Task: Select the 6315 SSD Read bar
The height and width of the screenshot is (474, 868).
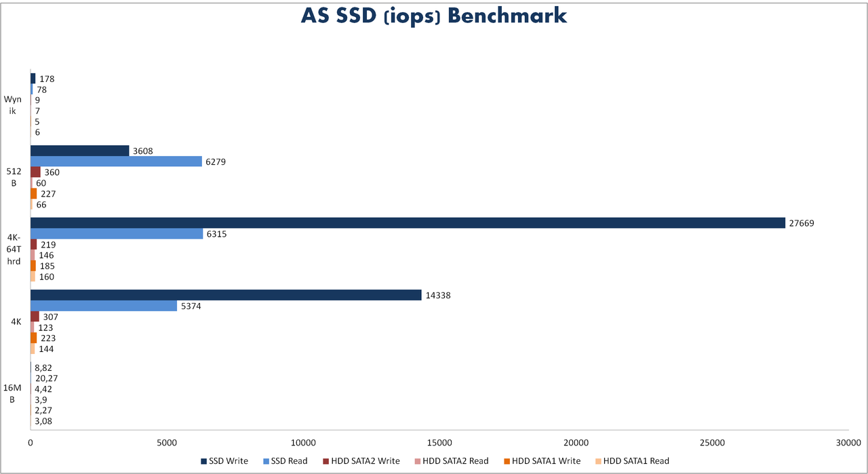Action: click(117, 234)
